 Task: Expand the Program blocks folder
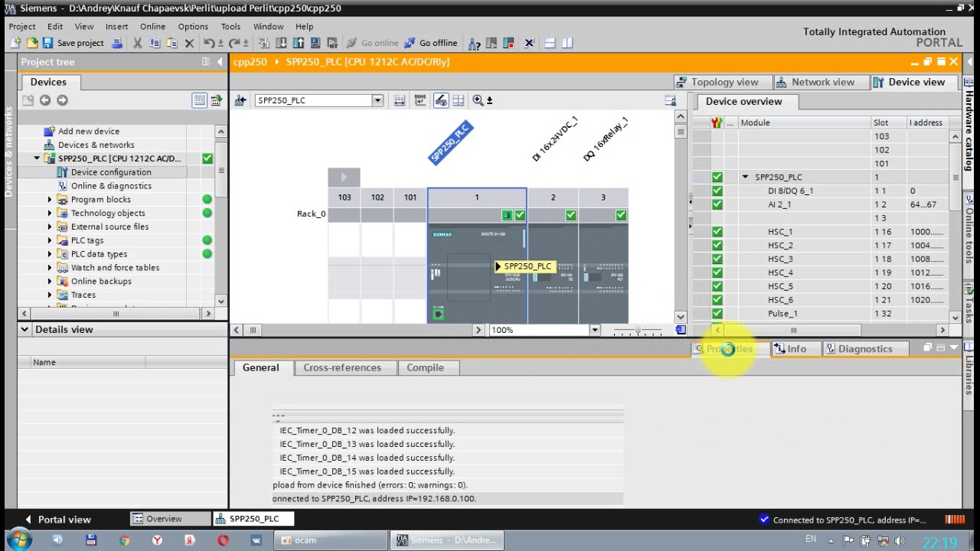pyautogui.click(x=51, y=200)
